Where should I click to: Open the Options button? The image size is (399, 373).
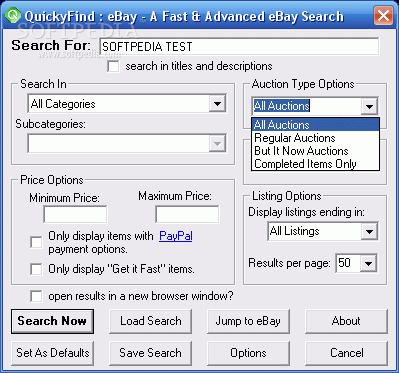(248, 353)
